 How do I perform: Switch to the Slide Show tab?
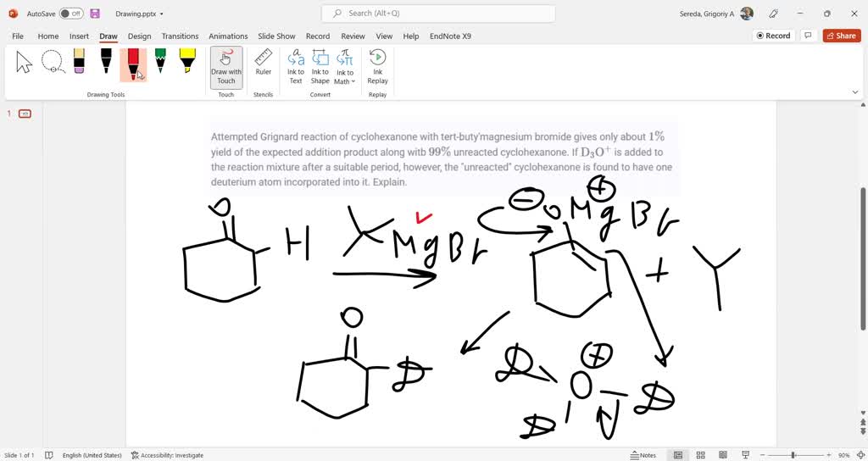click(x=276, y=36)
